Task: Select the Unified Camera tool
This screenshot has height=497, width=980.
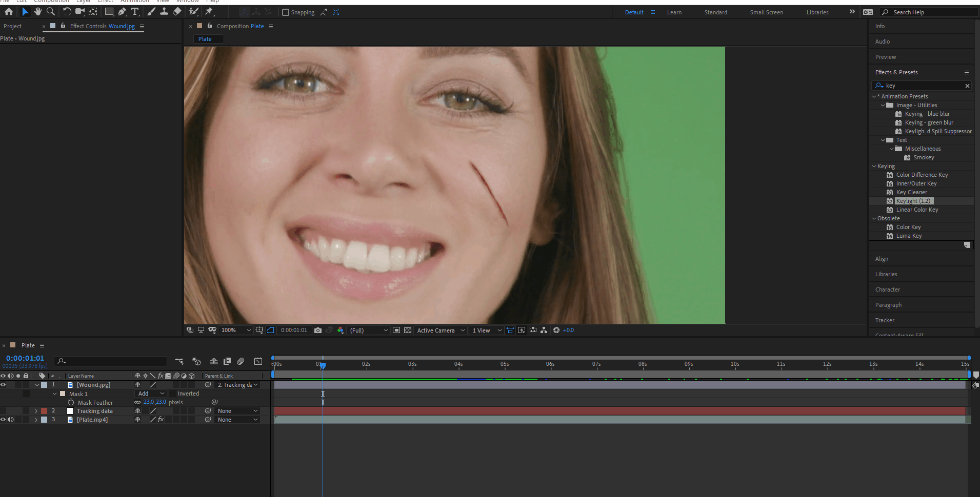Action: (80, 11)
